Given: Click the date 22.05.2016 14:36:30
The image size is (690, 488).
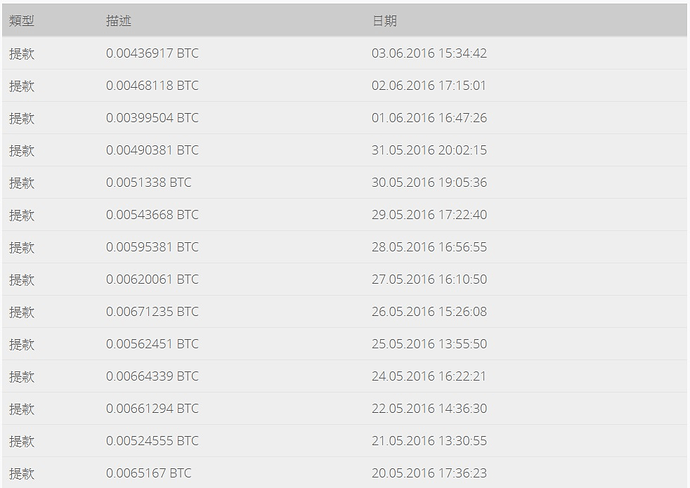Looking at the screenshot, I should pos(429,408).
